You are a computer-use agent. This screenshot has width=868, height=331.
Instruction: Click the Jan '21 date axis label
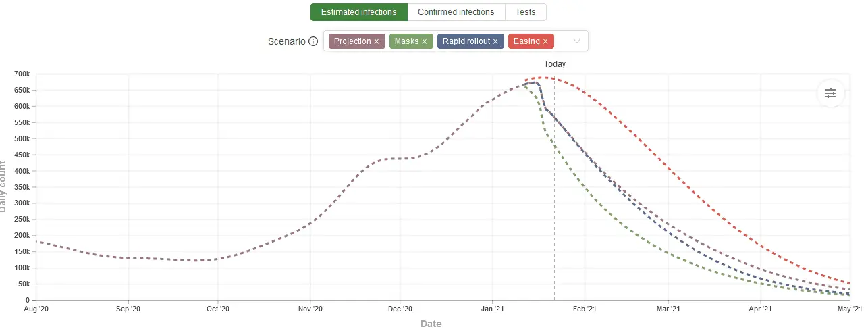[x=492, y=309]
